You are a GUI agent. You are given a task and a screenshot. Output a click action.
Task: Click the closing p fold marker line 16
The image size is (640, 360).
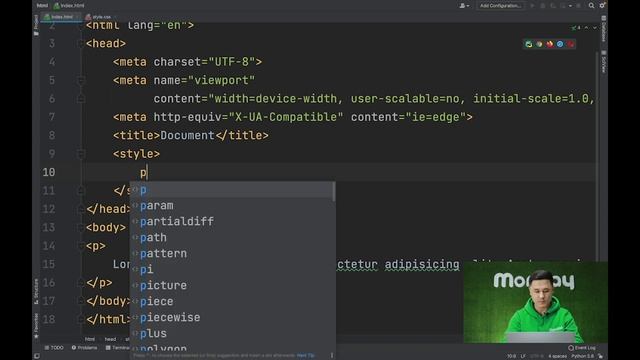80,282
